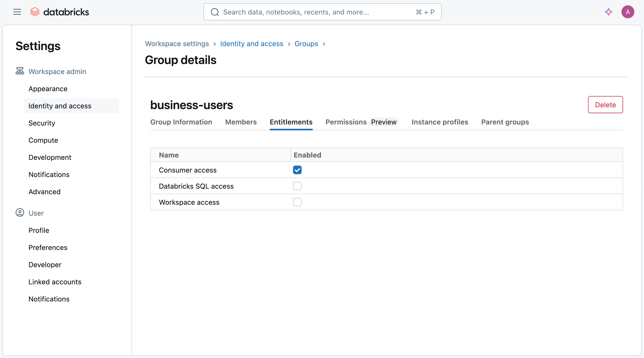The width and height of the screenshot is (644, 358).
Task: Open Linked accounts in user settings
Action: [x=55, y=281]
